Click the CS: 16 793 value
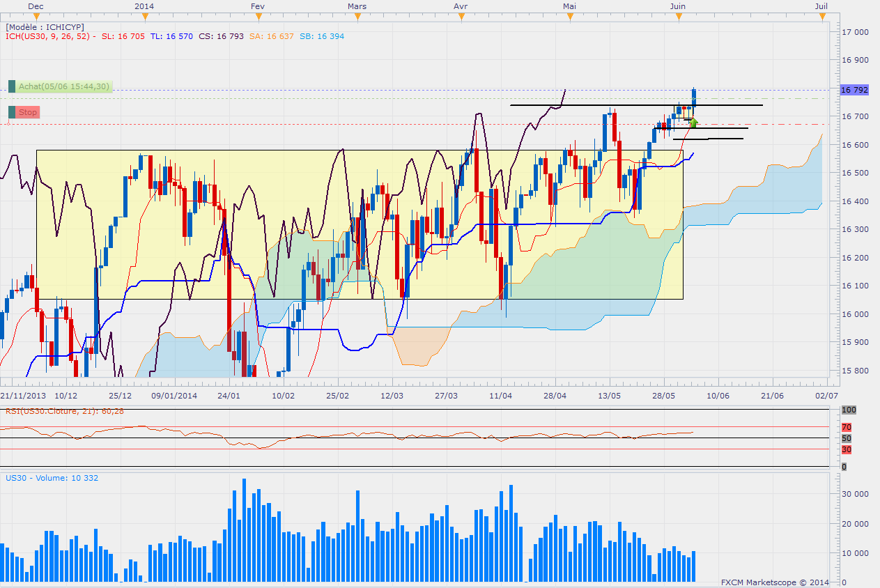The image size is (880, 588). click(222, 36)
